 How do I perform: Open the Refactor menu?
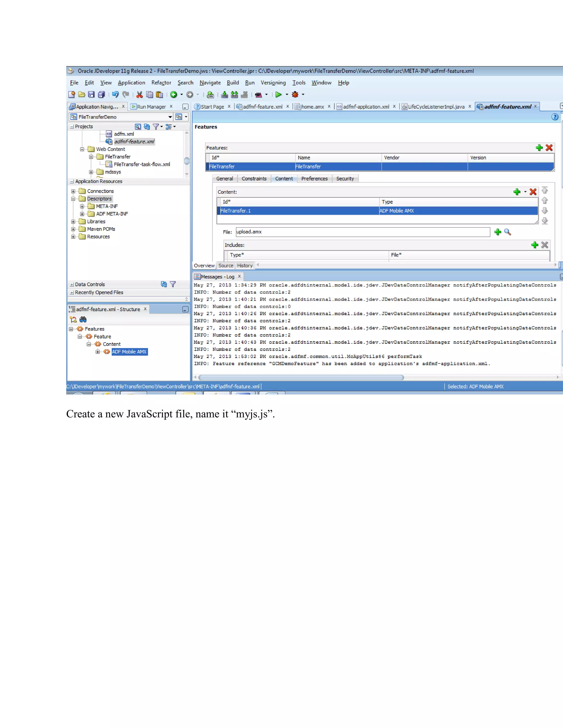tap(161, 83)
